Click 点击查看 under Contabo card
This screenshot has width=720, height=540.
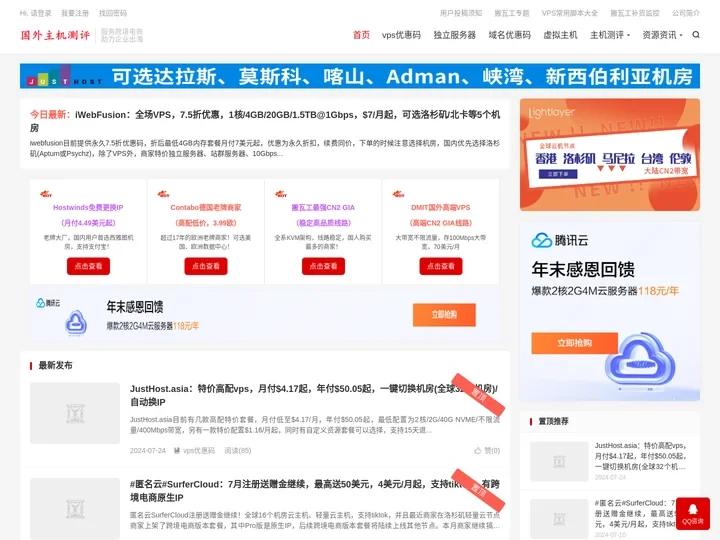(x=206, y=266)
